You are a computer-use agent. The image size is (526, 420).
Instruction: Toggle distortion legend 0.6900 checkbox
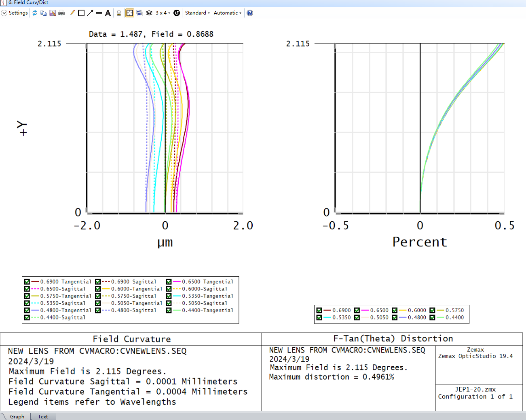[x=319, y=311]
